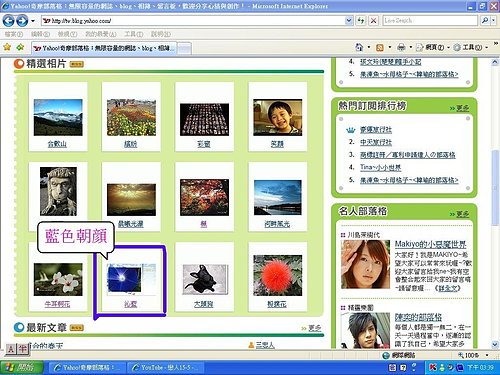Switch to the YouTube taskbar window
The height and width of the screenshot is (375, 500).
pos(165,368)
